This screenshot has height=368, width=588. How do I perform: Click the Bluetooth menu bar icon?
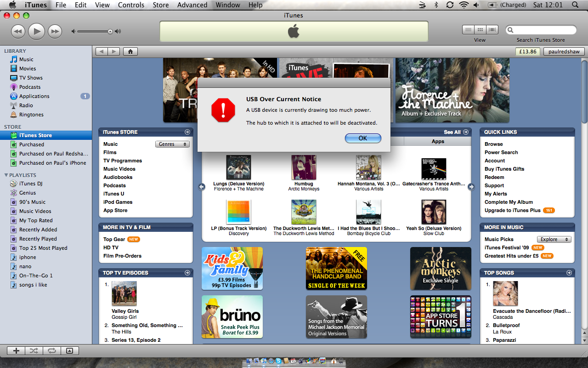pyautogui.click(x=436, y=5)
